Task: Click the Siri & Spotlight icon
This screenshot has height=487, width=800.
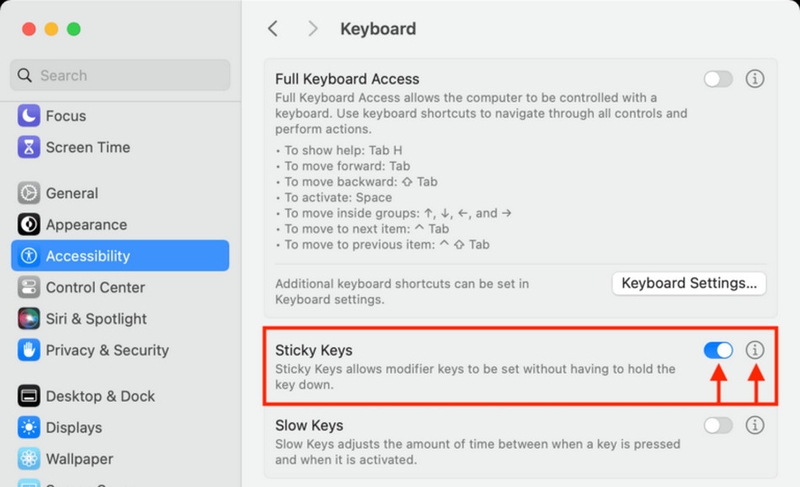Action: (29, 319)
